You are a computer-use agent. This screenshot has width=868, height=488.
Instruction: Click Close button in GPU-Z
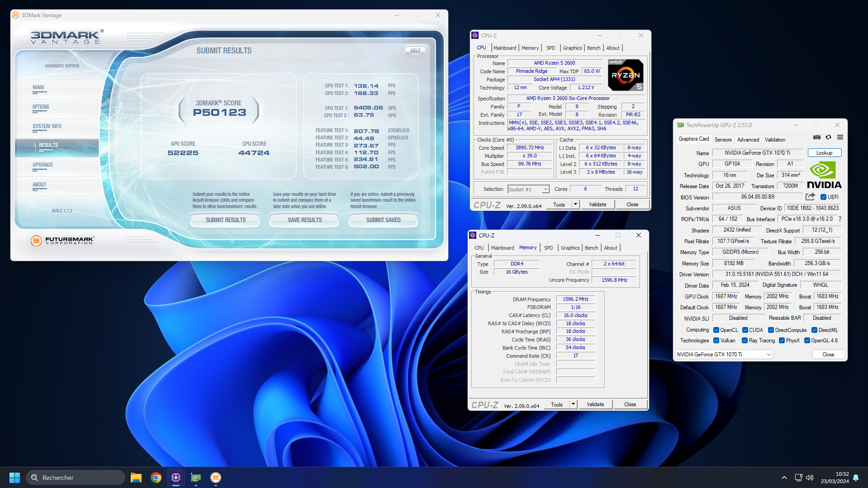click(828, 355)
